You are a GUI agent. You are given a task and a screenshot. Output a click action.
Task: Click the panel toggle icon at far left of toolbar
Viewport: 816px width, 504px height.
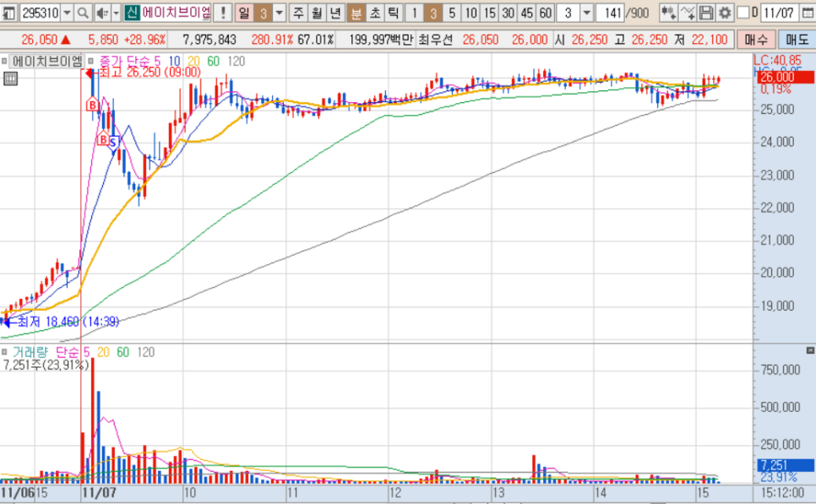point(8,12)
